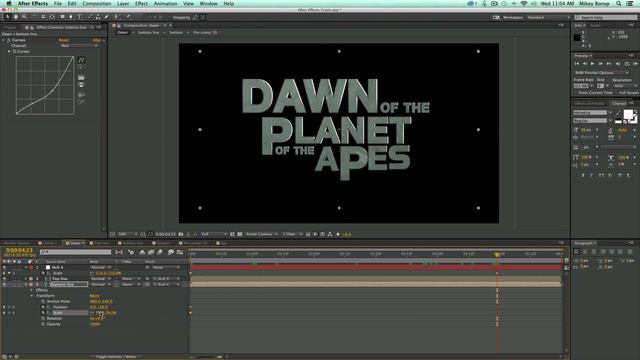Open Null 4 blending mode dropdown
Viewport: 640px width, 360px height.
pyautogui.click(x=100, y=267)
